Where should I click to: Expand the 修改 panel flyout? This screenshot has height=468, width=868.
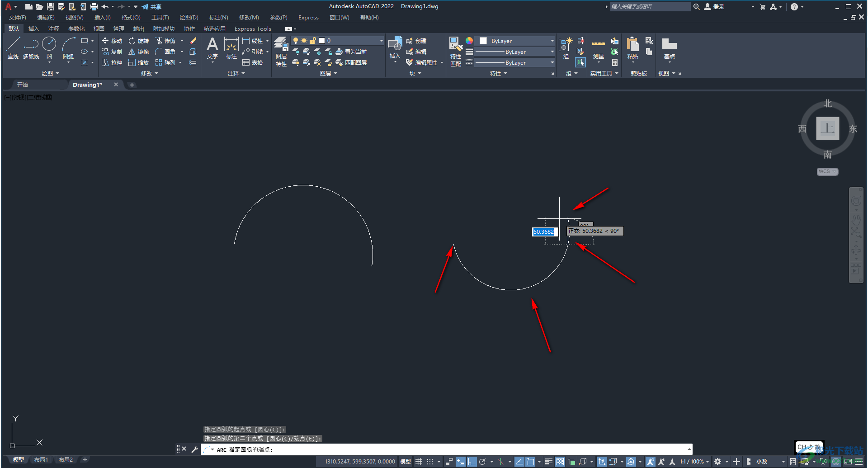coord(149,73)
